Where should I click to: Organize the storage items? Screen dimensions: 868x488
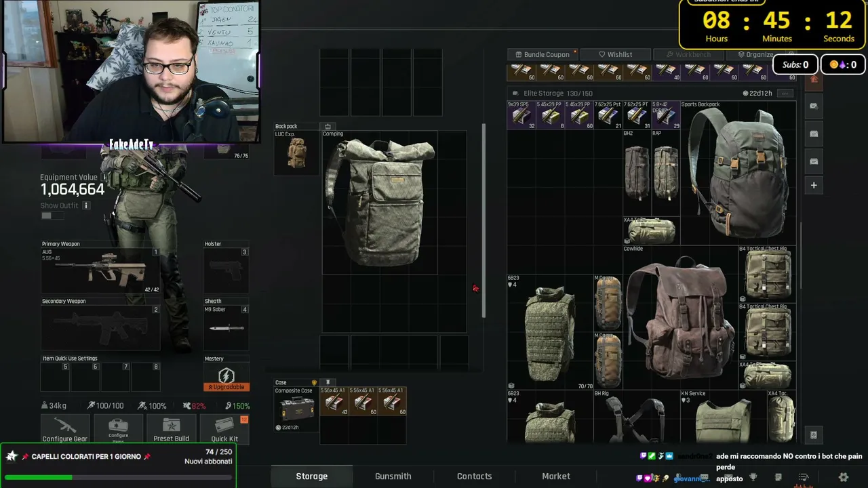pos(755,54)
